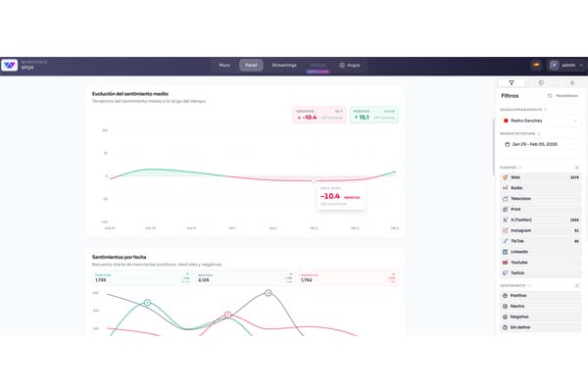Open the date range picker Jan 29 - Feb 05
The image size is (588, 392).
tap(541, 144)
